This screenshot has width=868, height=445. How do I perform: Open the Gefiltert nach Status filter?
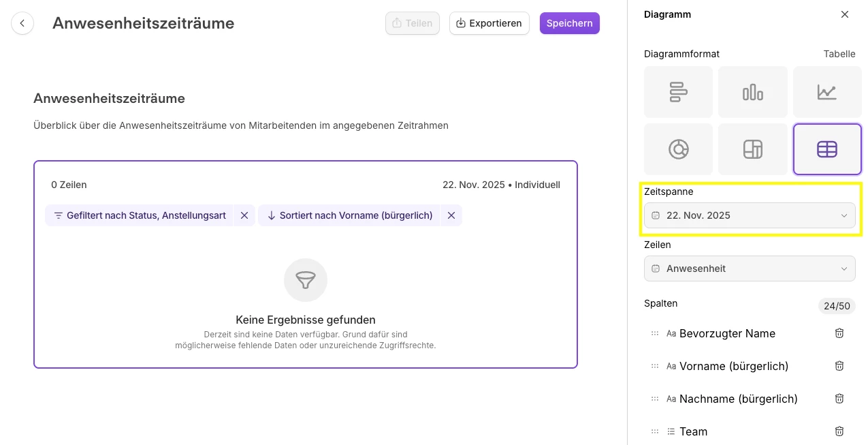click(140, 215)
